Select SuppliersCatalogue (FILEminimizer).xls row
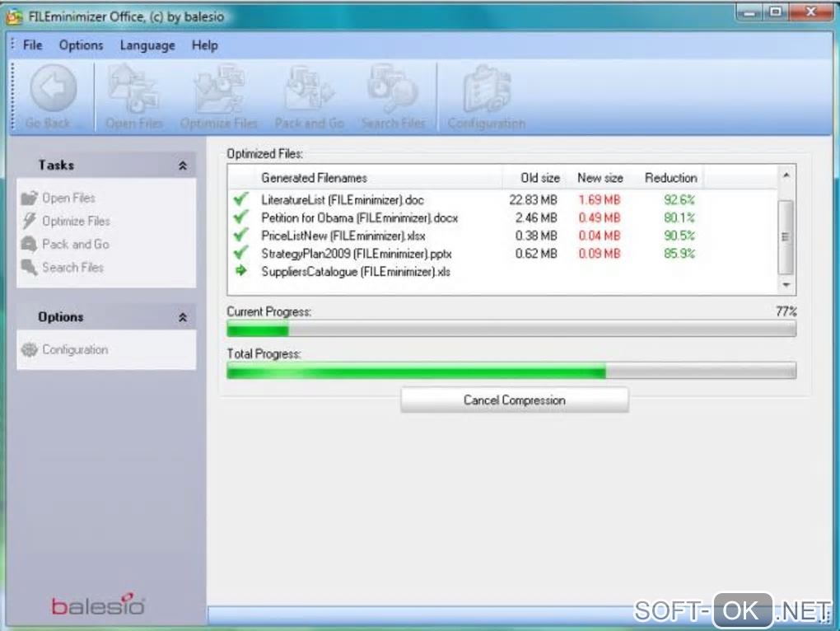 [502, 272]
